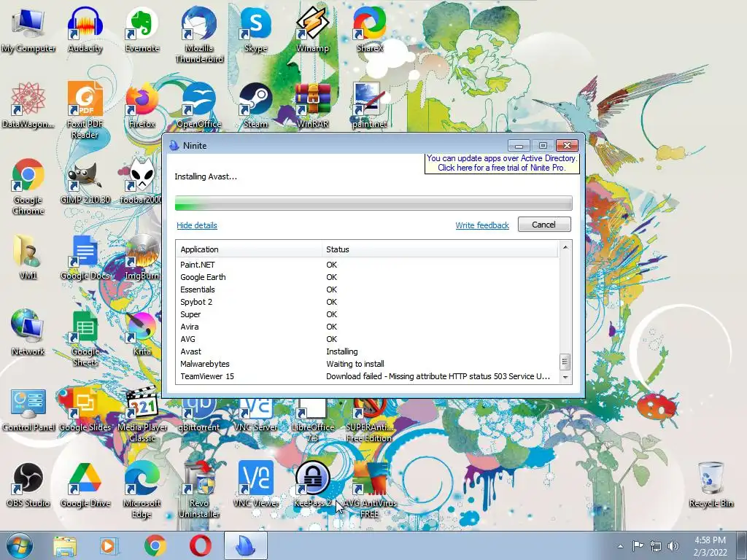Select the VM1 user folder icon
The image size is (747, 560).
click(28, 257)
